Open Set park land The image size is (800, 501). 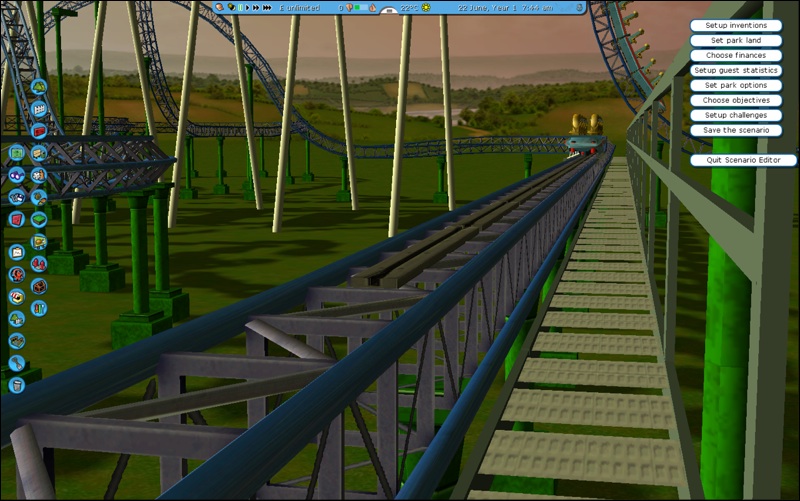click(x=736, y=40)
